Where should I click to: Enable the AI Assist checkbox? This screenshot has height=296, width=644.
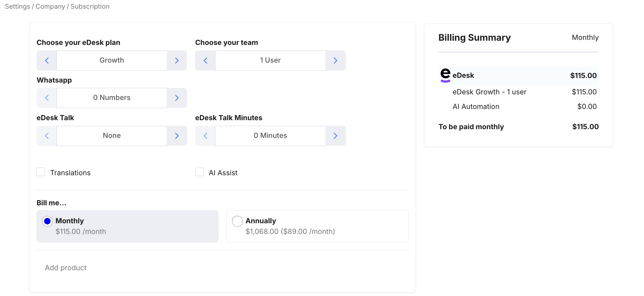point(199,172)
